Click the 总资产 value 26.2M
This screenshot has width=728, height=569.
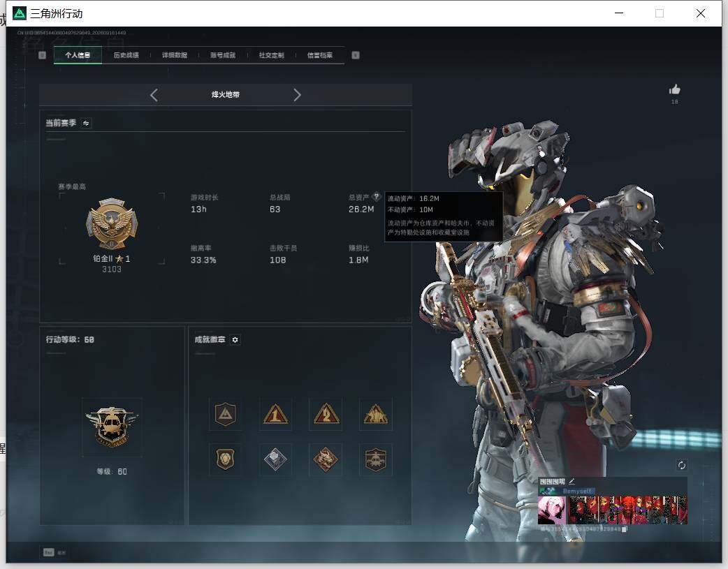click(x=361, y=209)
